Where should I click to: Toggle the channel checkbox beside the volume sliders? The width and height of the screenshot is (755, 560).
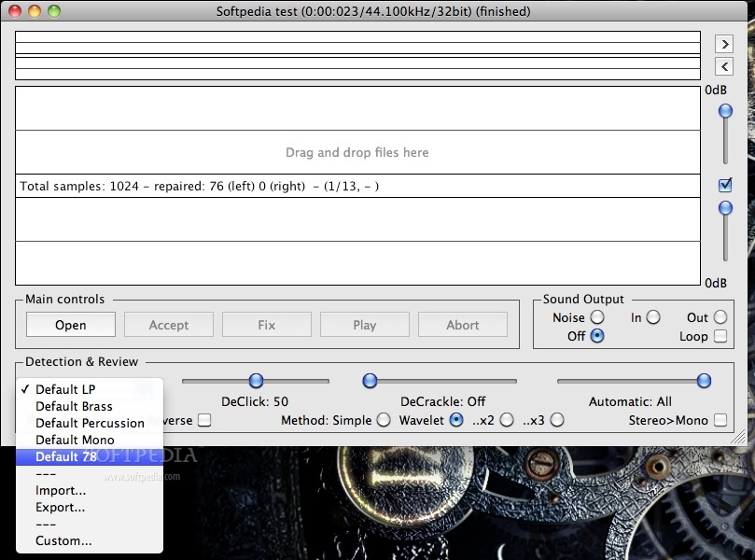click(724, 185)
